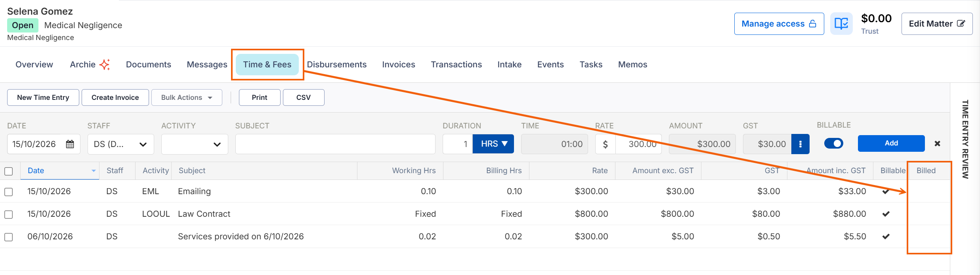View the Invoices tab
Screen dimensions: 980x275
coord(399,65)
